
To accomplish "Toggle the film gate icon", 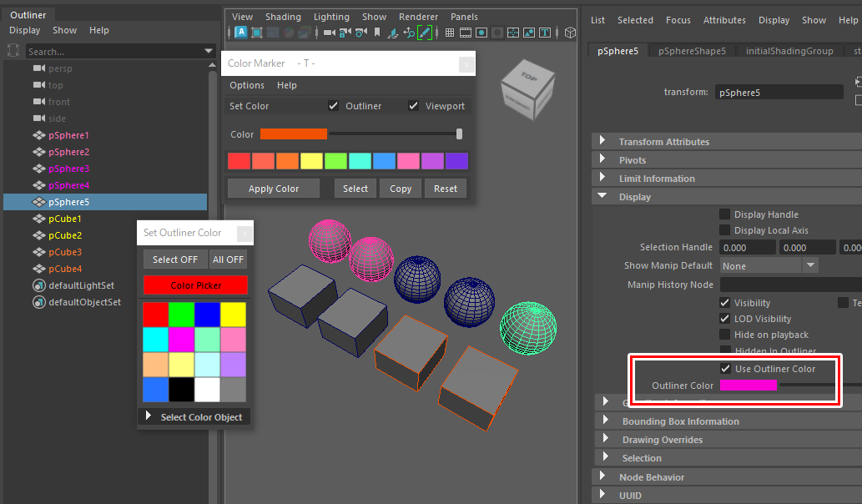I will pyautogui.click(x=466, y=33).
